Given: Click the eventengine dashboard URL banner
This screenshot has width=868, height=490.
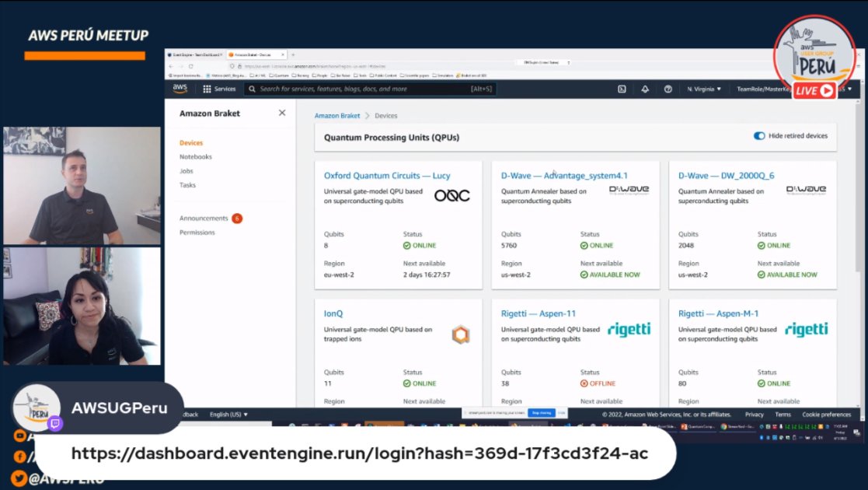Looking at the screenshot, I should pyautogui.click(x=356, y=453).
